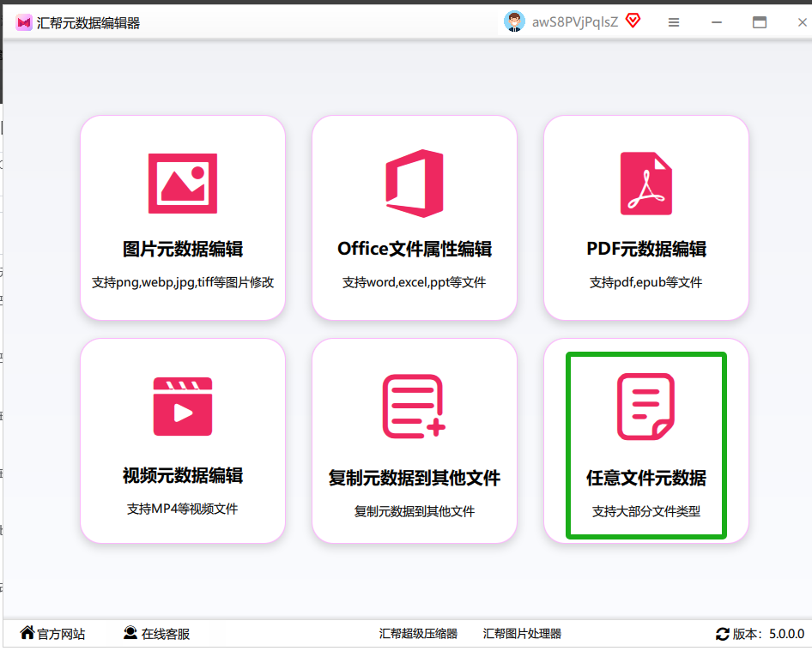This screenshot has width=812, height=651.
Task: Open 复制元数据到其他文件 bold title
Action: pyautogui.click(x=415, y=478)
